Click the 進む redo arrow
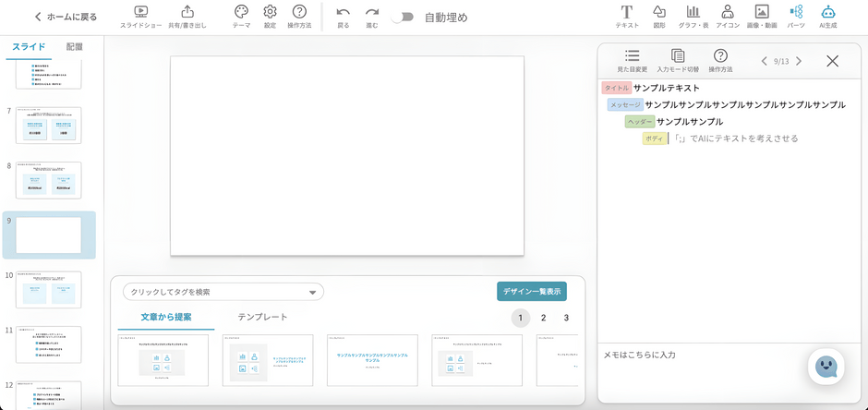868x410 pixels. coord(372,12)
